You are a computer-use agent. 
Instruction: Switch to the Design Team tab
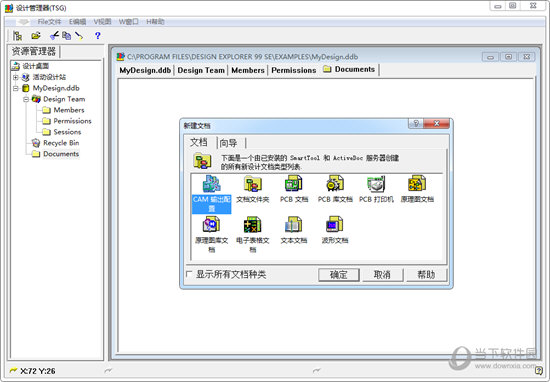pos(201,70)
